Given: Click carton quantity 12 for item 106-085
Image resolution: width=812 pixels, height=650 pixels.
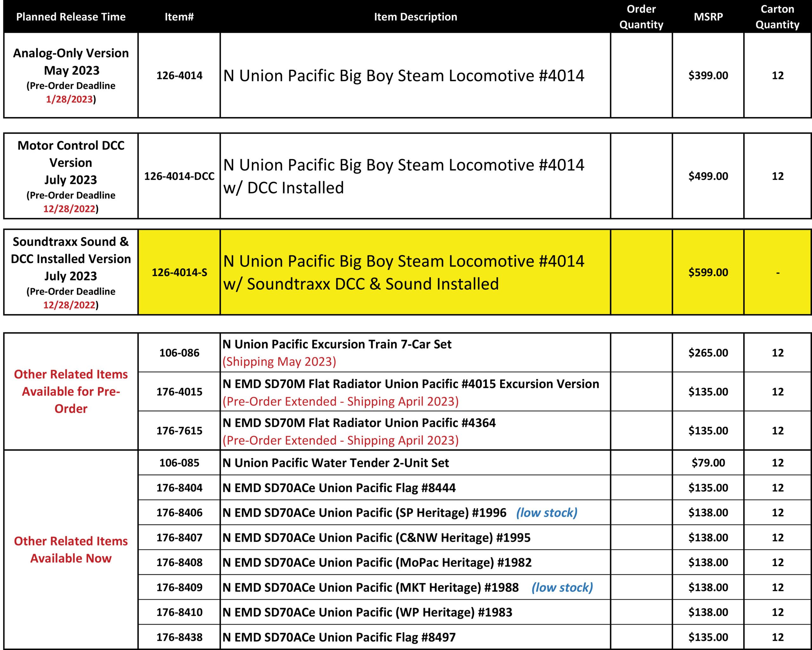Looking at the screenshot, I should (x=778, y=463).
